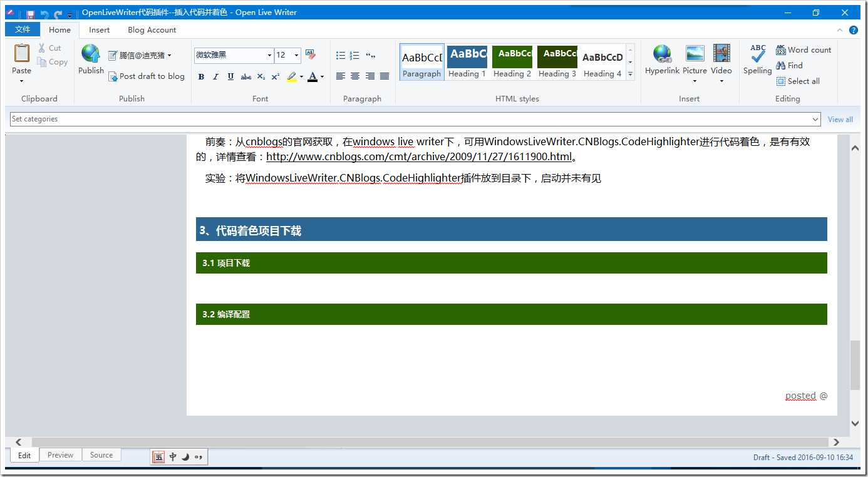Click Select all in Editing group

tap(798, 81)
